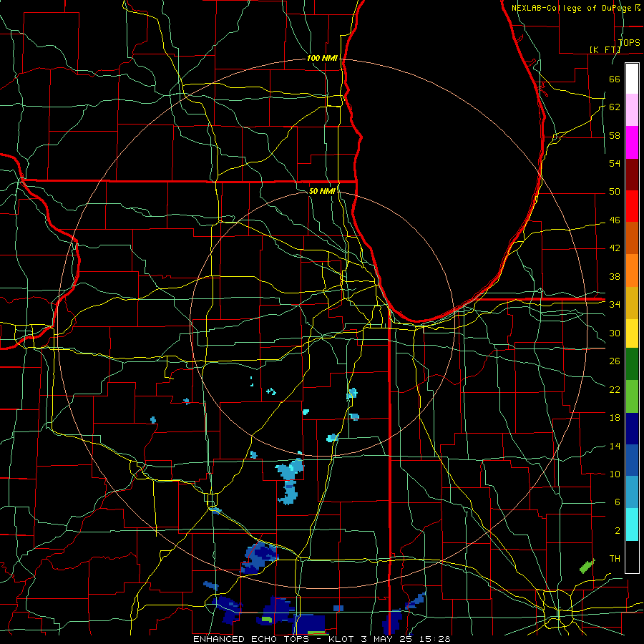Viewport: 644px width, 644px height.
Task: Click the gold legend swatch
Action: (x=632, y=302)
